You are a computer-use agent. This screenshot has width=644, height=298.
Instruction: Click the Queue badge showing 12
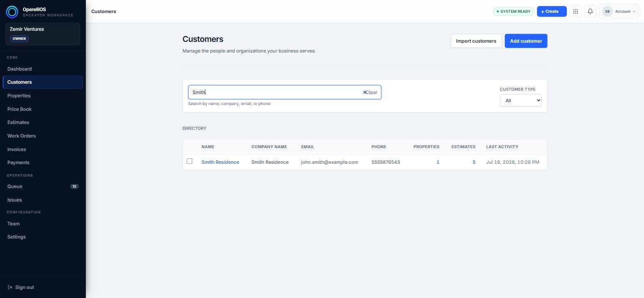tap(74, 186)
